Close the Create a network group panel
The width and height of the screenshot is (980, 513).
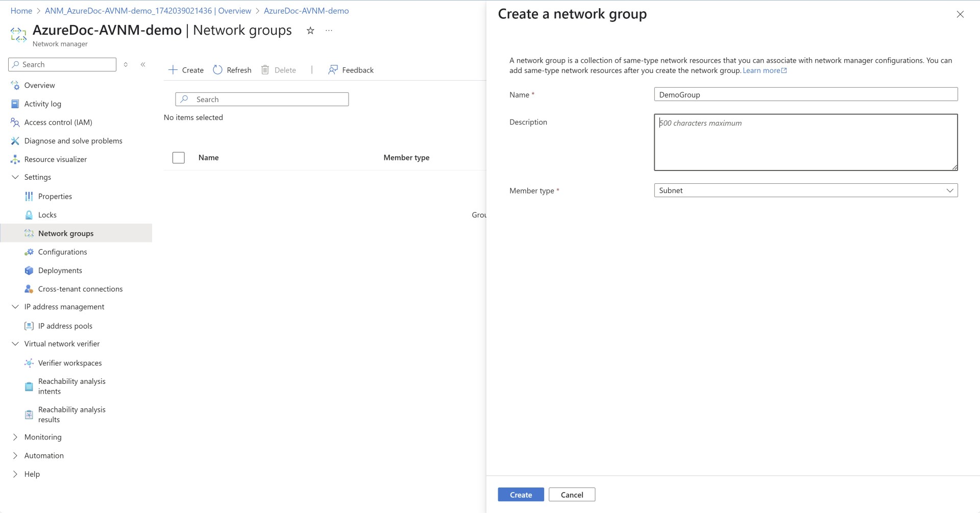point(960,14)
